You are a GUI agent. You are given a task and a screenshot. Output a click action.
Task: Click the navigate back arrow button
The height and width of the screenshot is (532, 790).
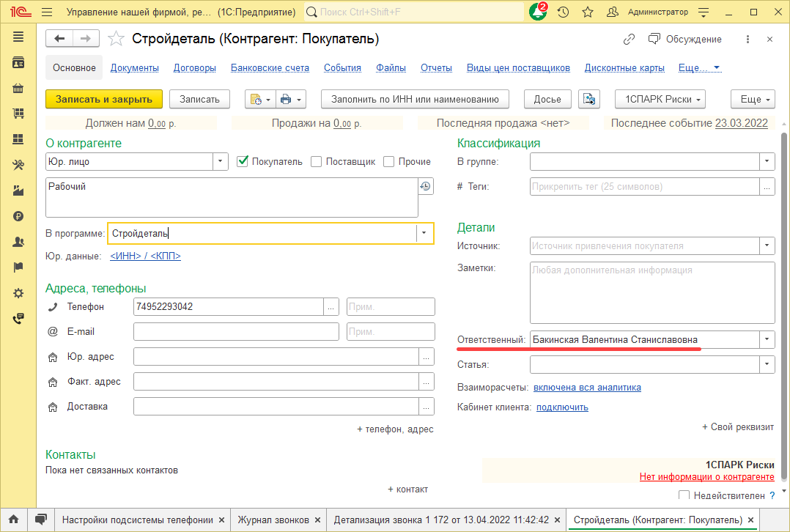point(59,39)
